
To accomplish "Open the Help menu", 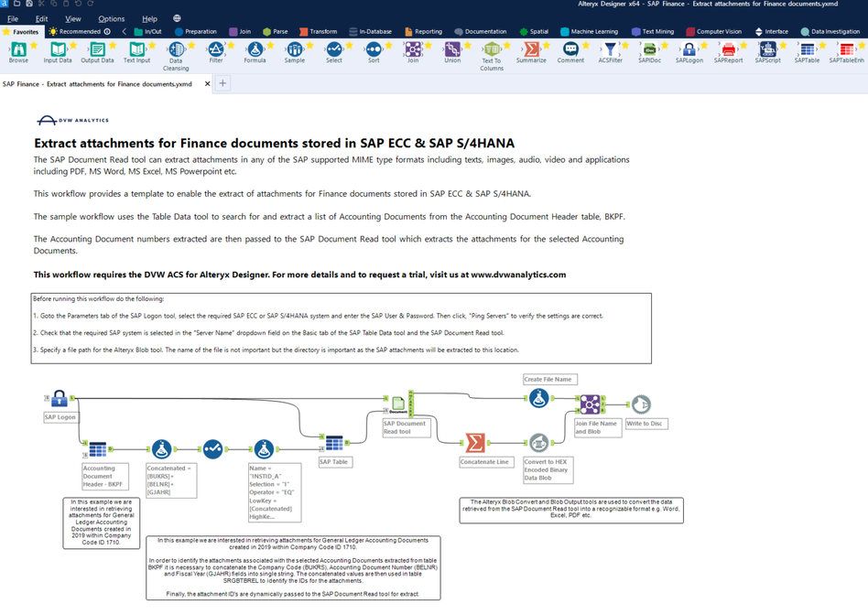I will click(149, 19).
